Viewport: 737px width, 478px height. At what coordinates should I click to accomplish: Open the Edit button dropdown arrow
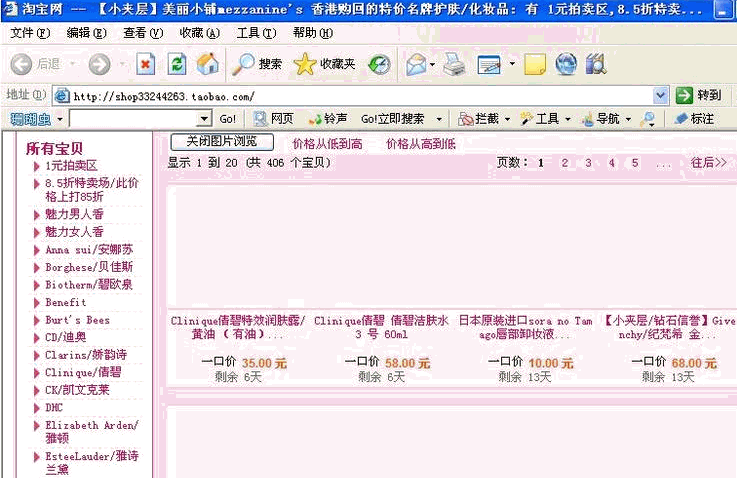(512, 63)
